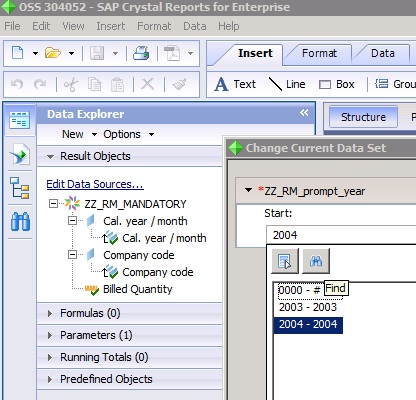The width and height of the screenshot is (416, 400).
Task: Collapse the Data Explorer panel
Action: click(304, 113)
